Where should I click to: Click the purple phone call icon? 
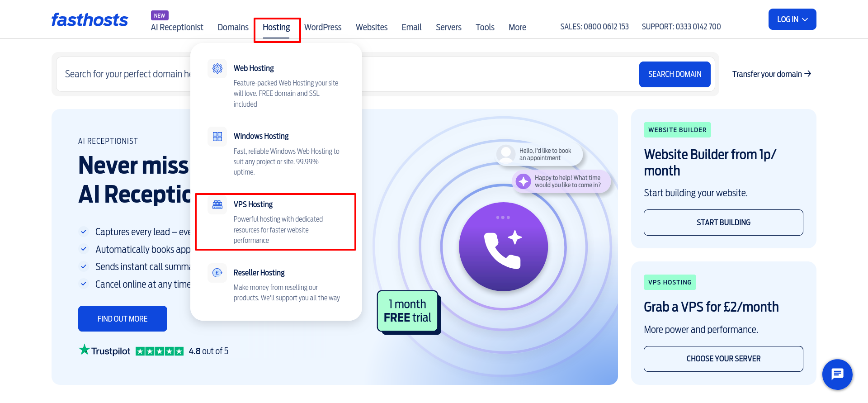(x=503, y=247)
